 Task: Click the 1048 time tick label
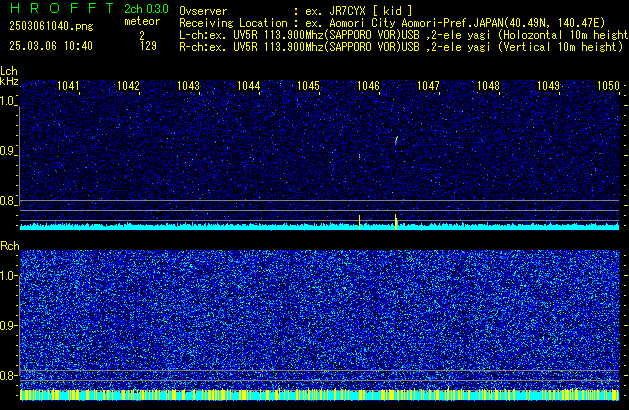tap(488, 86)
